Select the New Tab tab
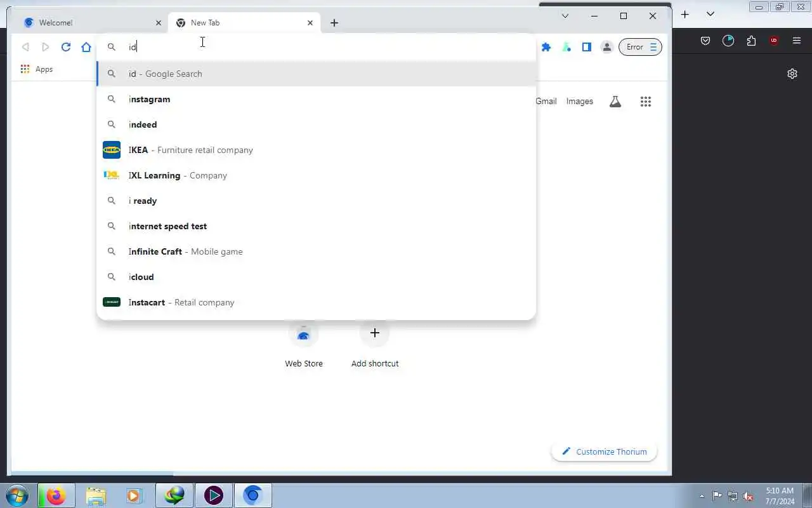 244,23
